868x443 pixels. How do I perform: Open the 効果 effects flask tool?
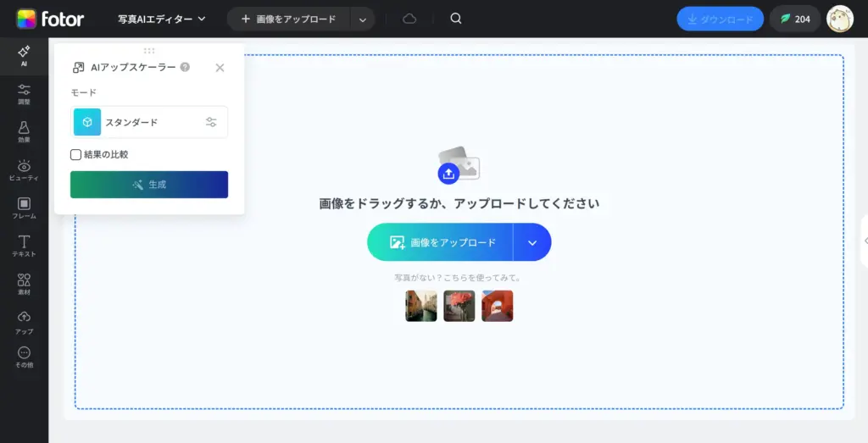click(x=24, y=132)
